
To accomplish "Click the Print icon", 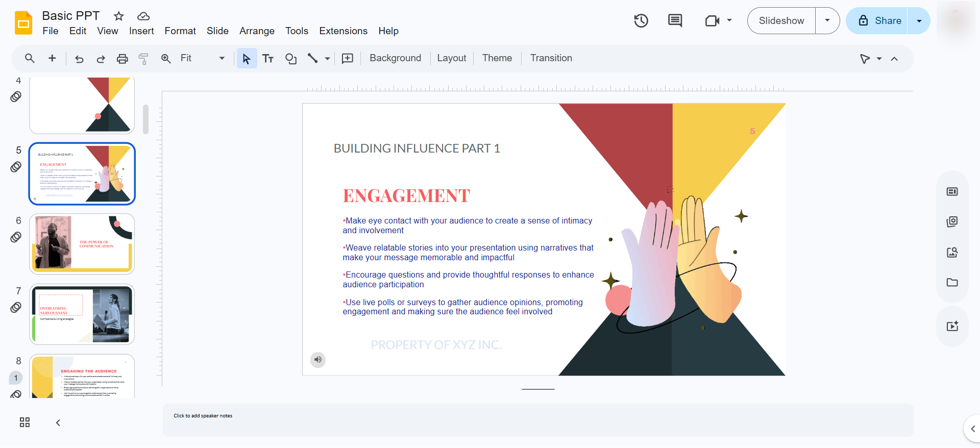I will point(122,59).
